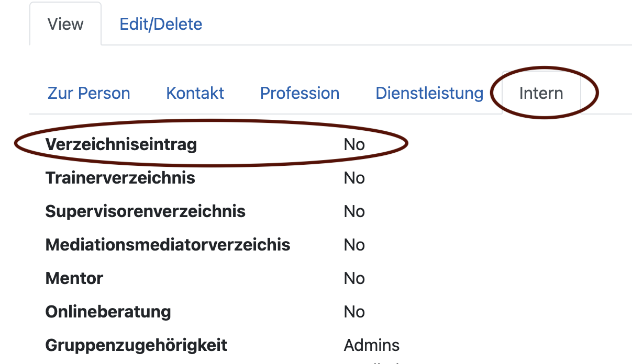Switch to the View tab
Image resolution: width=632 pixels, height=364 pixels.
point(65,24)
